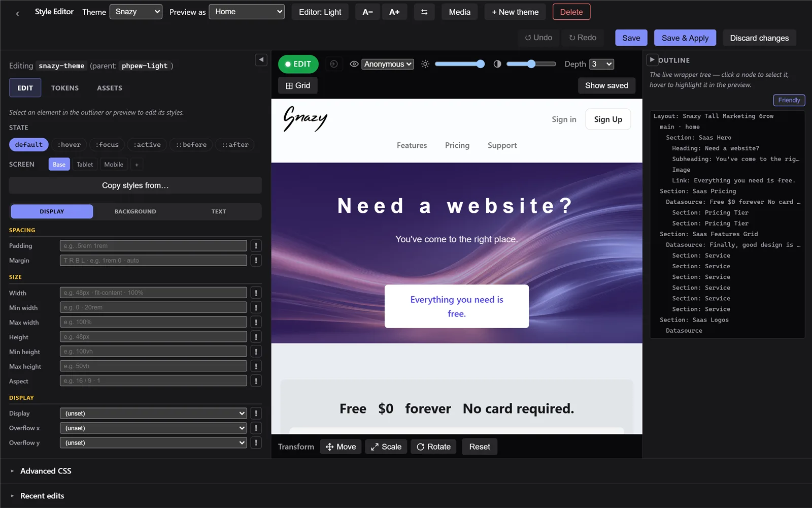This screenshot has height=508, width=812.
Task: Collapse the Outline panel triangle
Action: tap(652, 59)
